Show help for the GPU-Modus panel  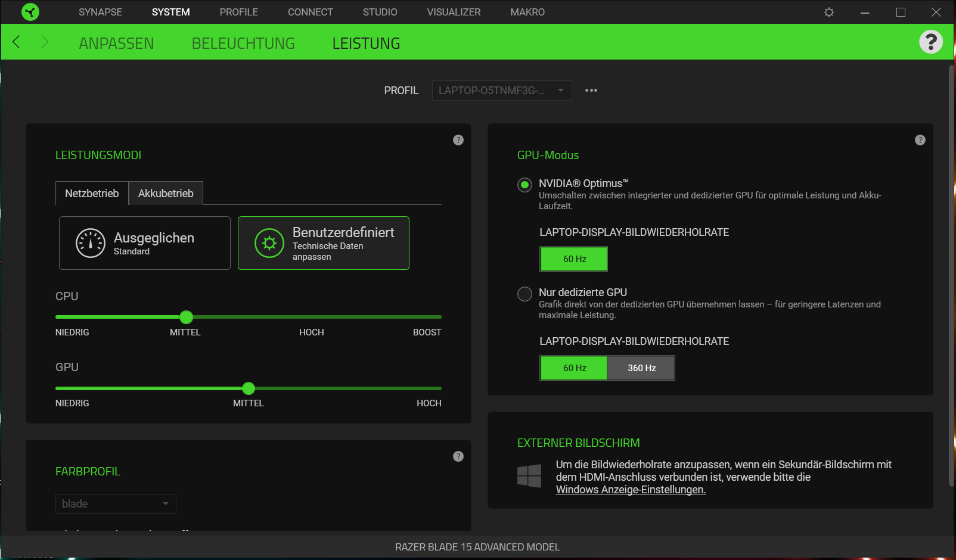(920, 140)
